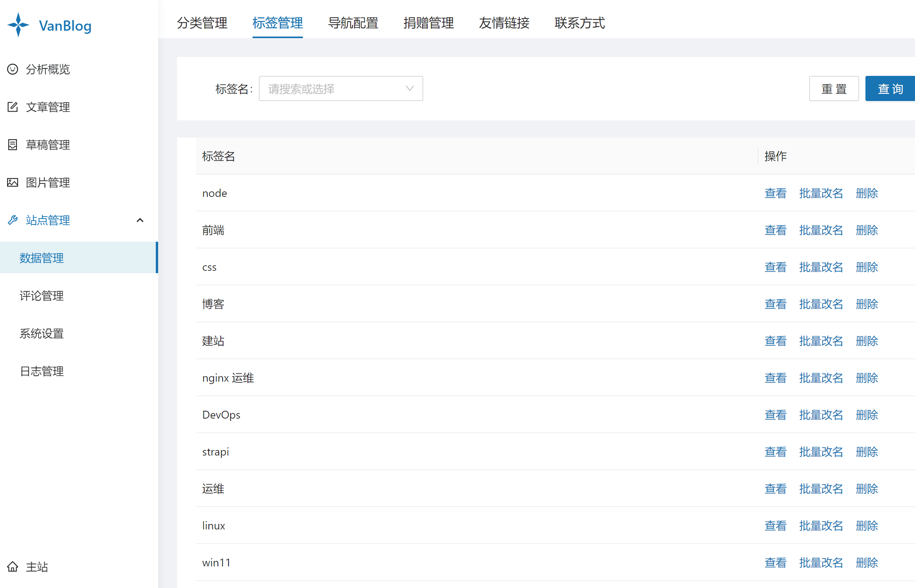The height and width of the screenshot is (588, 915).
Task: Open 分析概览 in the sidebar
Action: (48, 69)
